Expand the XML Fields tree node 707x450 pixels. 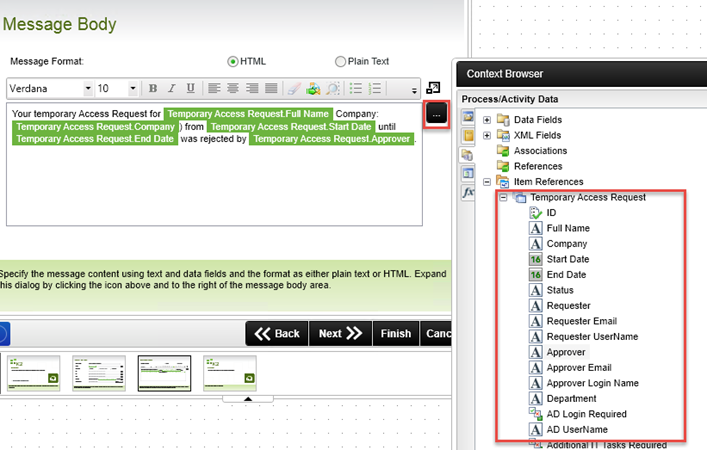487,135
